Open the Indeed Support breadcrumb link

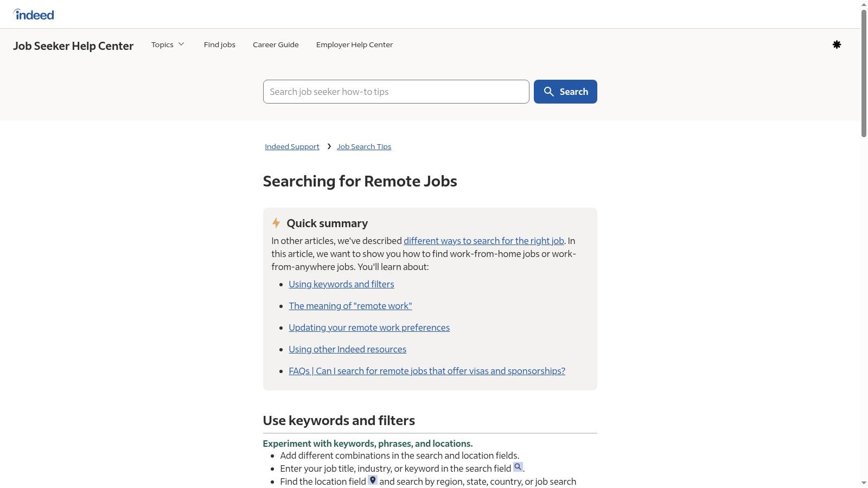[292, 146]
